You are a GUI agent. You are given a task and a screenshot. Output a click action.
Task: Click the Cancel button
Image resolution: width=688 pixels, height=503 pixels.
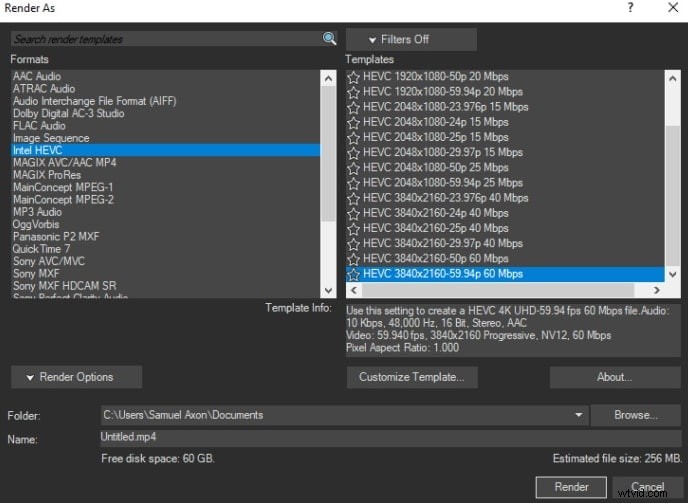point(648,487)
